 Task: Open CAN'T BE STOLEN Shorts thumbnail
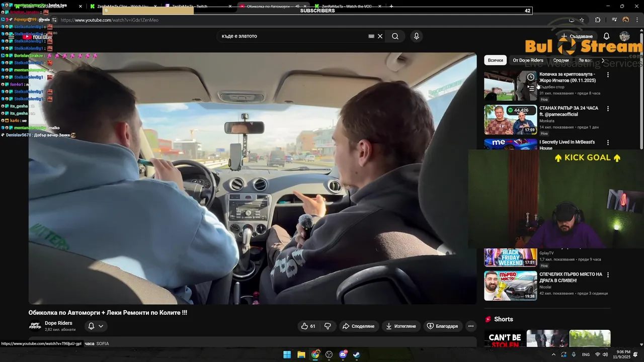(505, 338)
